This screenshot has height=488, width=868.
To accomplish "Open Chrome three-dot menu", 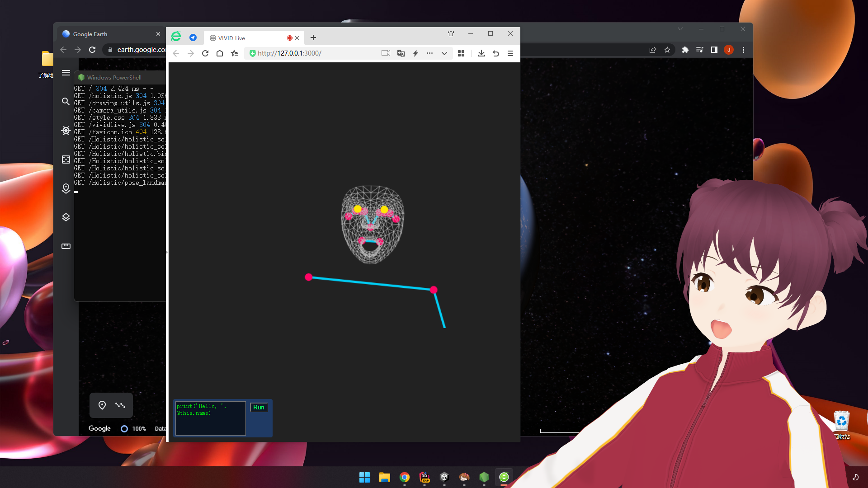I will coord(744,50).
